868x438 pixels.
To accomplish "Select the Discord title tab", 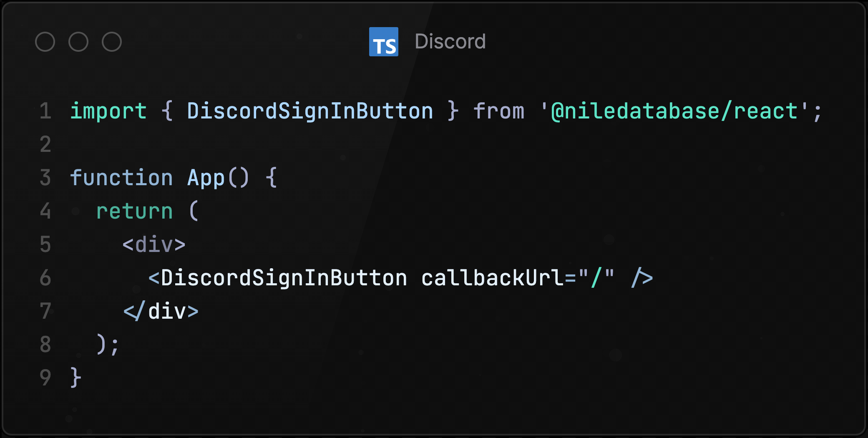I will pyautogui.click(x=450, y=42).
